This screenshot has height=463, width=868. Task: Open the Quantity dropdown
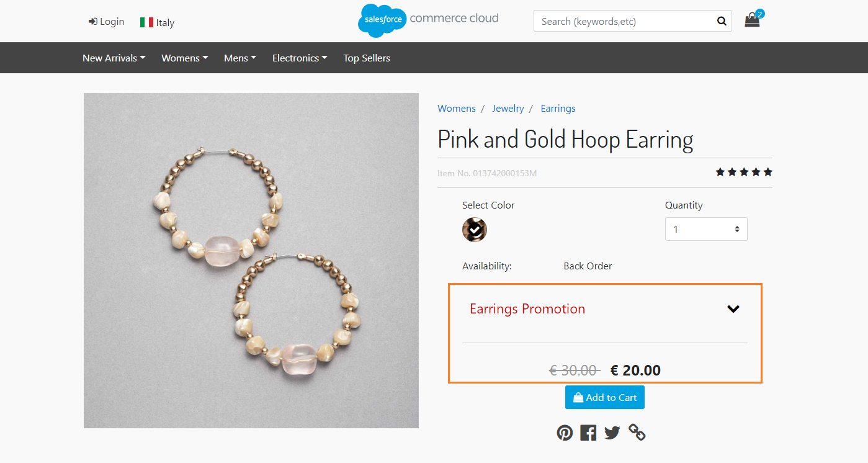pos(706,229)
